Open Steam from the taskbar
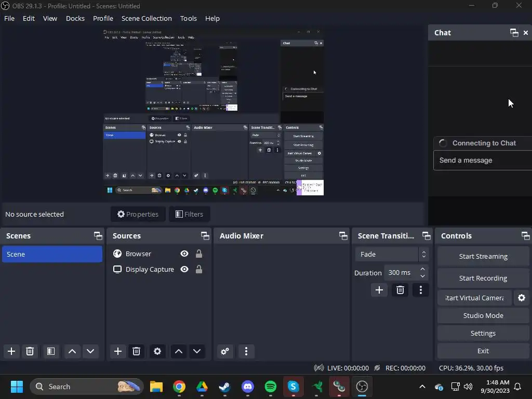The width and height of the screenshot is (532, 399). point(224,387)
